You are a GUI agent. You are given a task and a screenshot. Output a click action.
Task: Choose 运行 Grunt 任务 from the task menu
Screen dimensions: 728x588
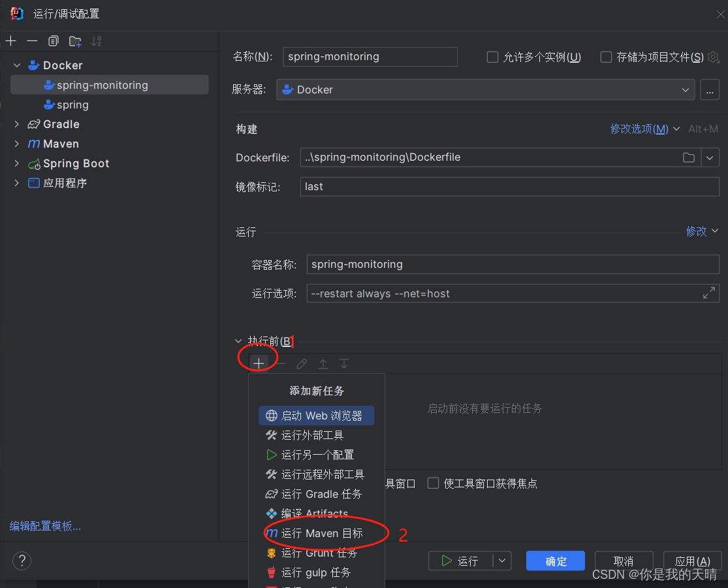317,553
